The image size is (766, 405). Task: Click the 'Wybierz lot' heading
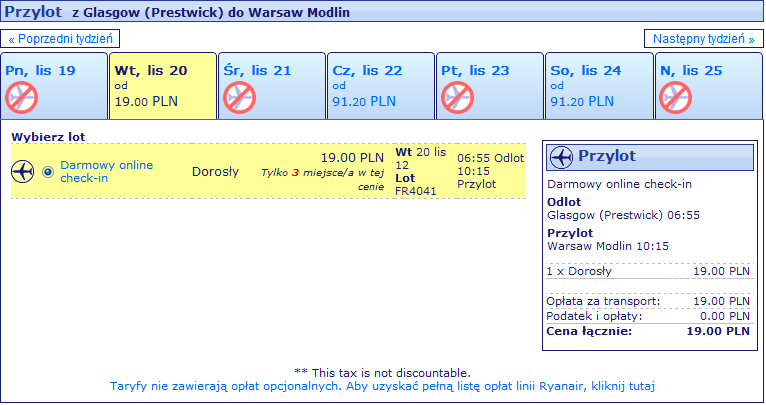click(x=48, y=137)
